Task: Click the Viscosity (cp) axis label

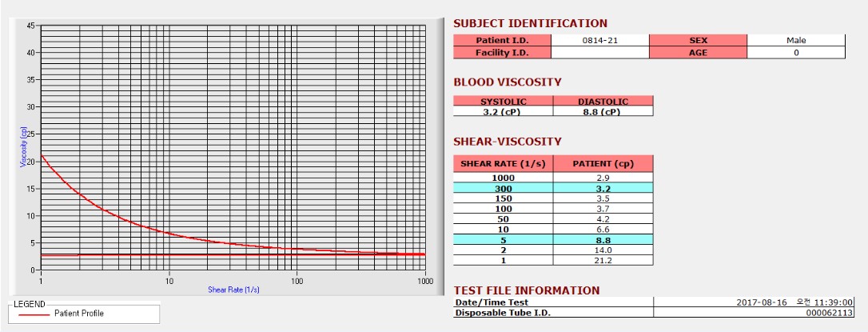Action: (x=23, y=147)
